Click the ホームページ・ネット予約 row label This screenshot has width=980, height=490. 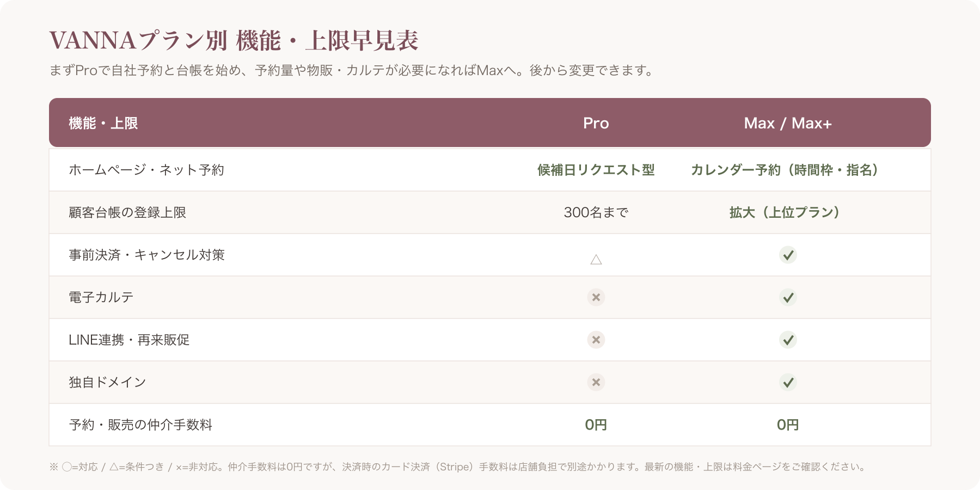coord(146,170)
